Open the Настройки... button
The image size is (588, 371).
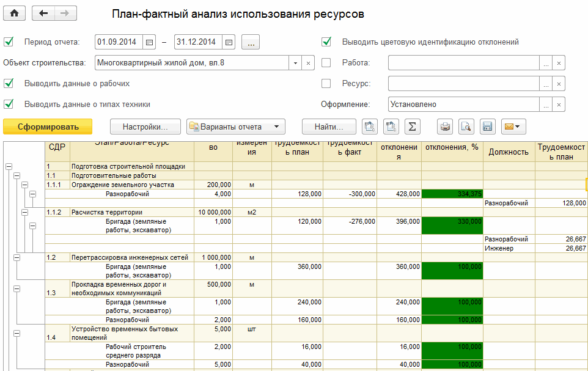145,127
